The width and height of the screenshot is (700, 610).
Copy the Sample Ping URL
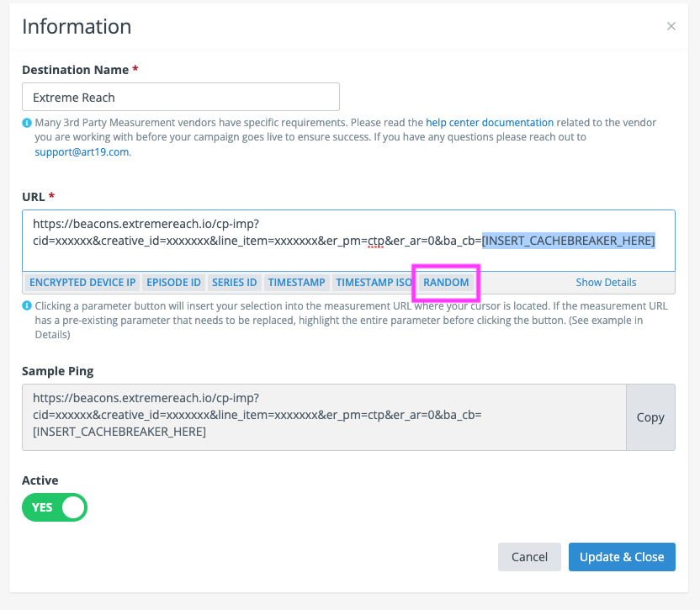coord(650,417)
